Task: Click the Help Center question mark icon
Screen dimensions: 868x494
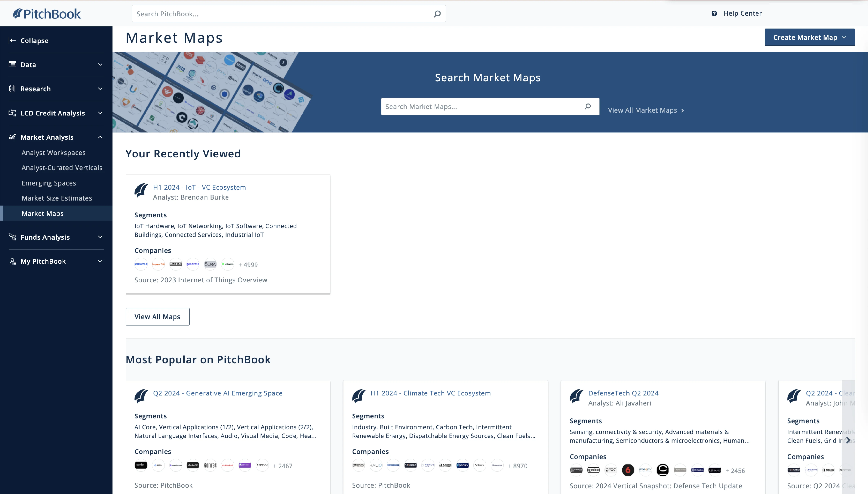Action: (714, 13)
